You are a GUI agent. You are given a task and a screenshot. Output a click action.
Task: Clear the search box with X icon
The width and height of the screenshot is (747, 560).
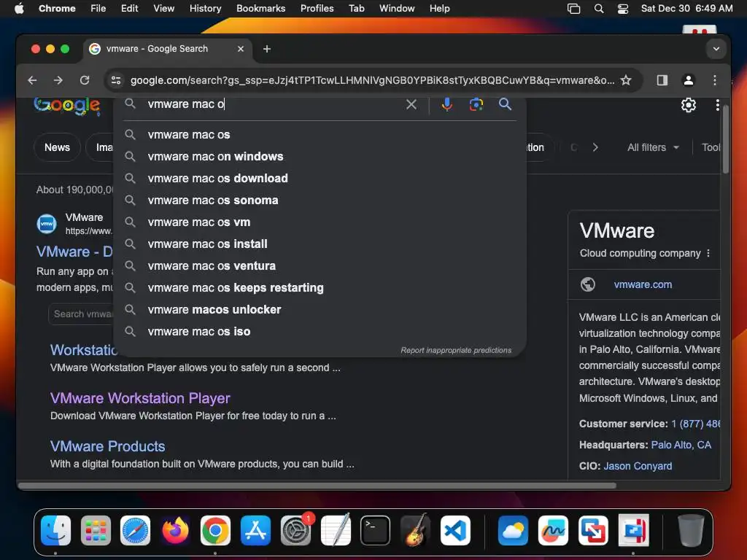pos(411,104)
